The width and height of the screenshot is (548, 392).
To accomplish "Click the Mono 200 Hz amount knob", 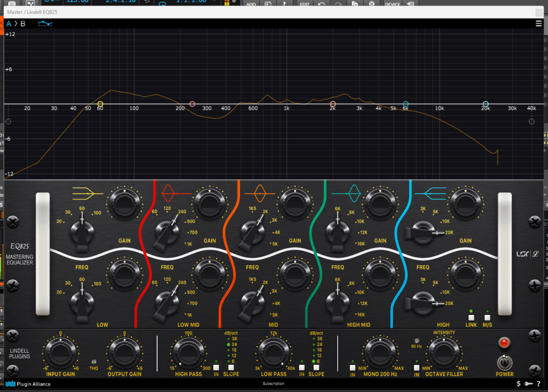I will tap(380, 353).
